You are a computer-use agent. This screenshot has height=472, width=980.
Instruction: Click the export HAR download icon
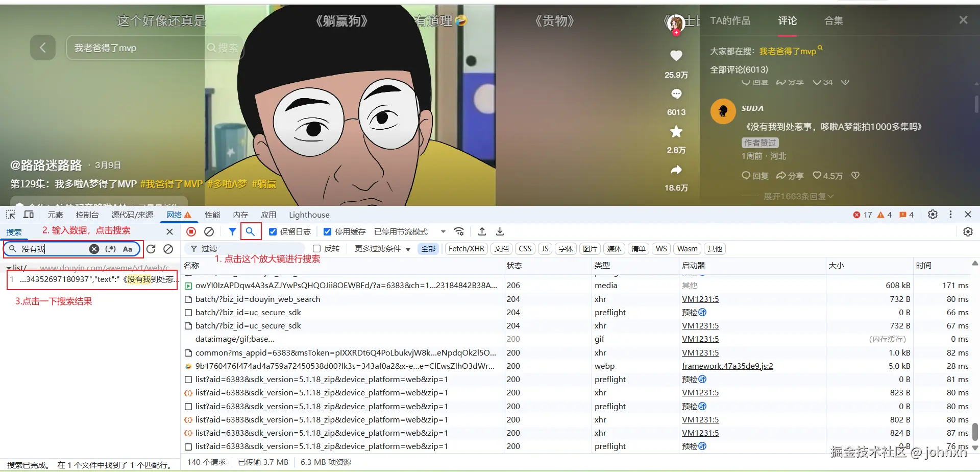[500, 232]
